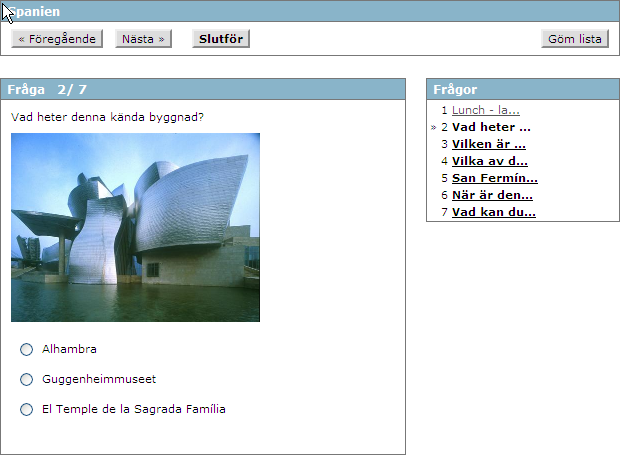Finish the quiz with Slutför
The image size is (620, 455).
point(221,39)
